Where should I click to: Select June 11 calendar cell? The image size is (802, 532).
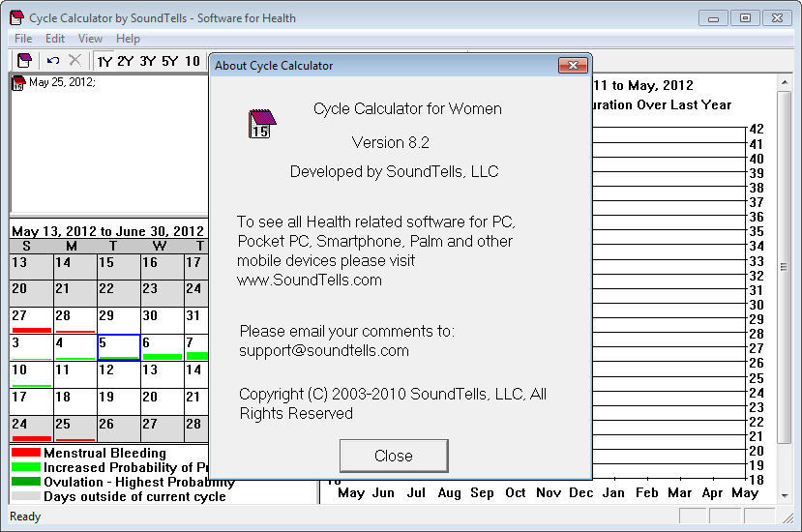[75, 374]
